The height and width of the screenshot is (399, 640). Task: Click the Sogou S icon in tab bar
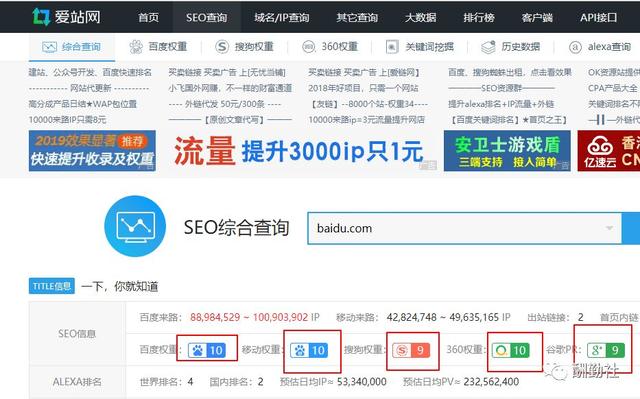pyautogui.click(x=222, y=47)
